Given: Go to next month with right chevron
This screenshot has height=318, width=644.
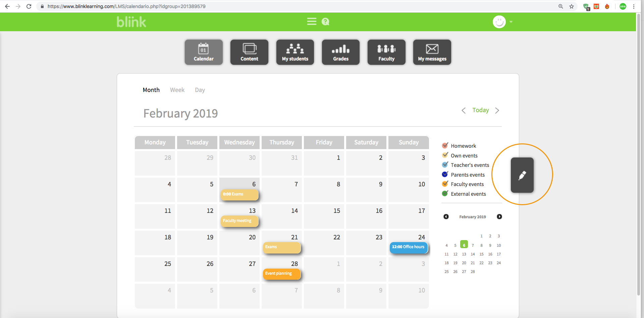Looking at the screenshot, I should [497, 110].
